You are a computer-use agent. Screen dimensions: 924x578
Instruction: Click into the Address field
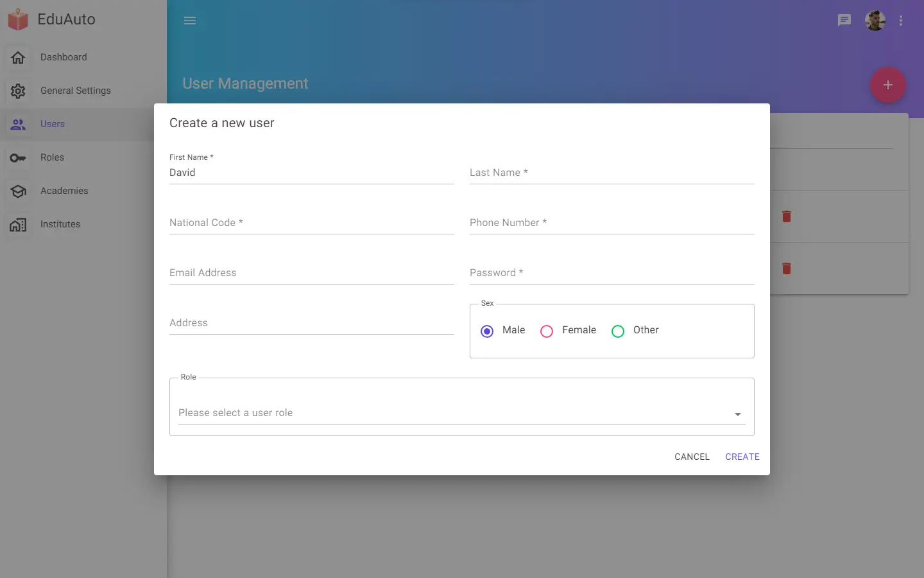pyautogui.click(x=312, y=322)
